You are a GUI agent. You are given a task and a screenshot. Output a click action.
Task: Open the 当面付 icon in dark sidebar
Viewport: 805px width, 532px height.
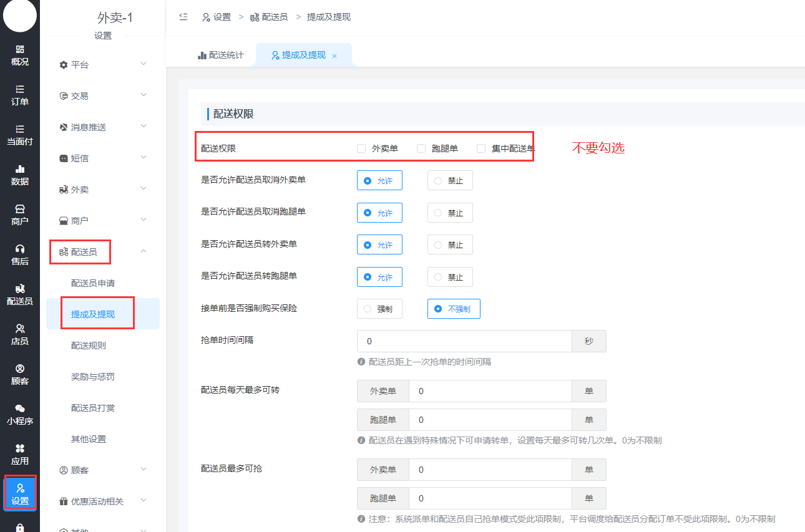coord(20,129)
